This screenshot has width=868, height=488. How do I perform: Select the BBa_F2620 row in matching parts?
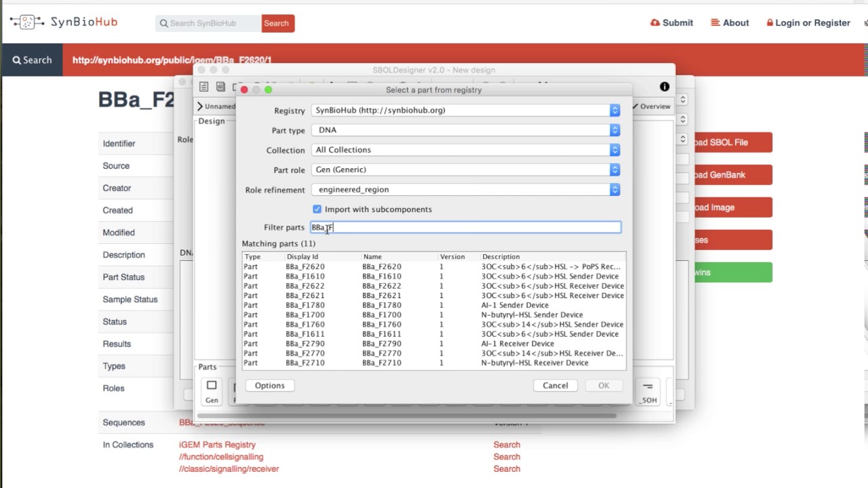point(434,266)
